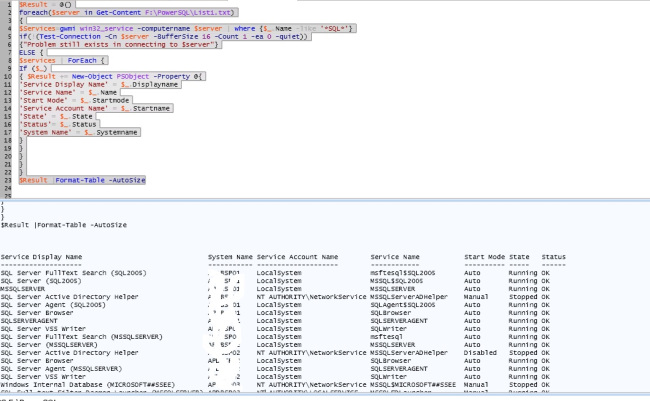
Task: Click 'win32_service' in script line 4
Action: 107,29
